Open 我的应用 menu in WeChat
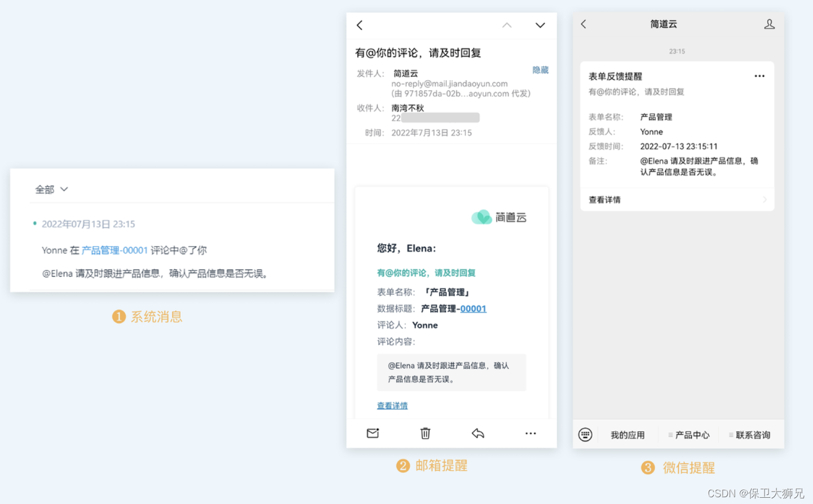813x504 pixels. [x=628, y=435]
